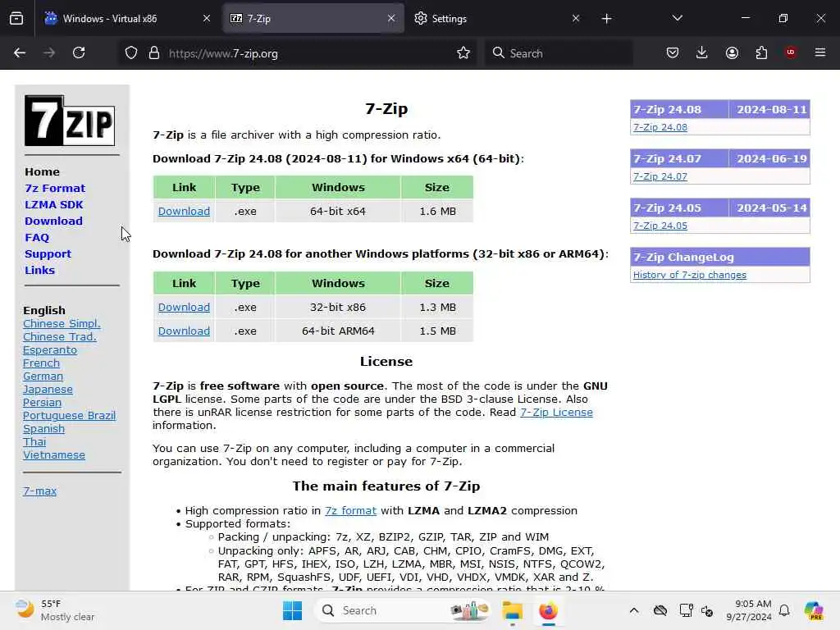The width and height of the screenshot is (840, 630).
Task: Open the 7z format link in features
Action: [x=350, y=510]
